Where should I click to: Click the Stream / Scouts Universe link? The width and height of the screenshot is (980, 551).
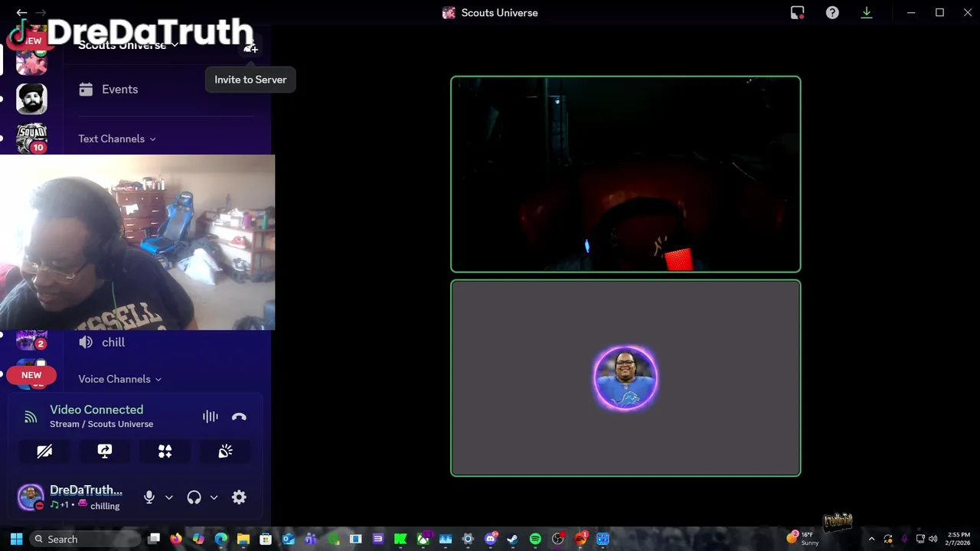click(x=101, y=424)
